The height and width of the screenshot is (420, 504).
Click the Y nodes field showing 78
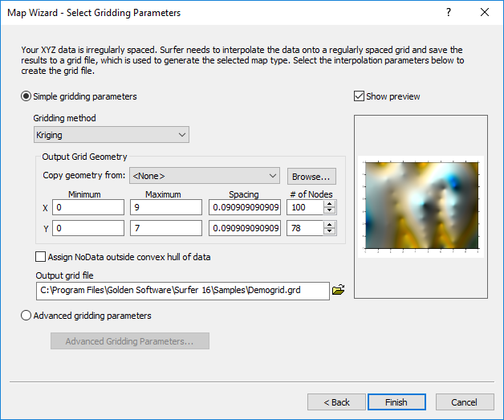[x=305, y=228]
